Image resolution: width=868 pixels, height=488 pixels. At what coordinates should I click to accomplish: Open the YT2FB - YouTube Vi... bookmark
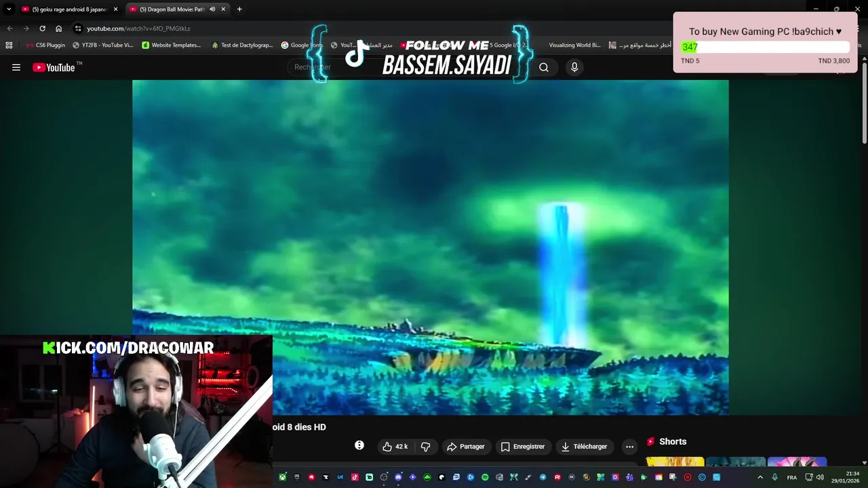103,45
